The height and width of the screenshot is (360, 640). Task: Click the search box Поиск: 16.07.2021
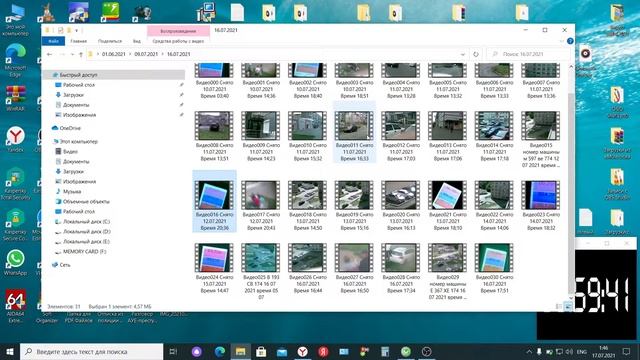pos(527,54)
